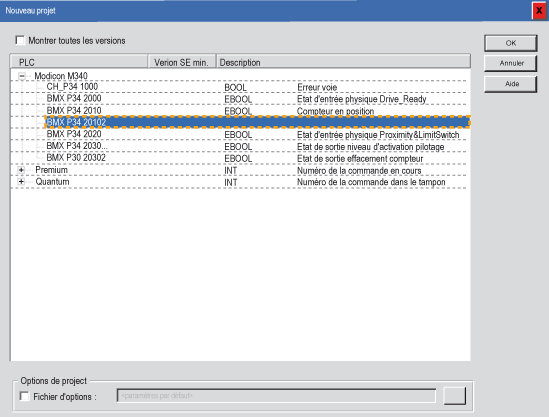
Task: Select the Modicon M340 family label
Action: point(61,76)
